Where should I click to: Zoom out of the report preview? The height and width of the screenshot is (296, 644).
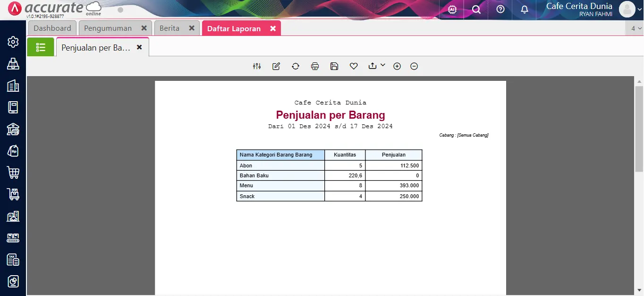point(414,66)
